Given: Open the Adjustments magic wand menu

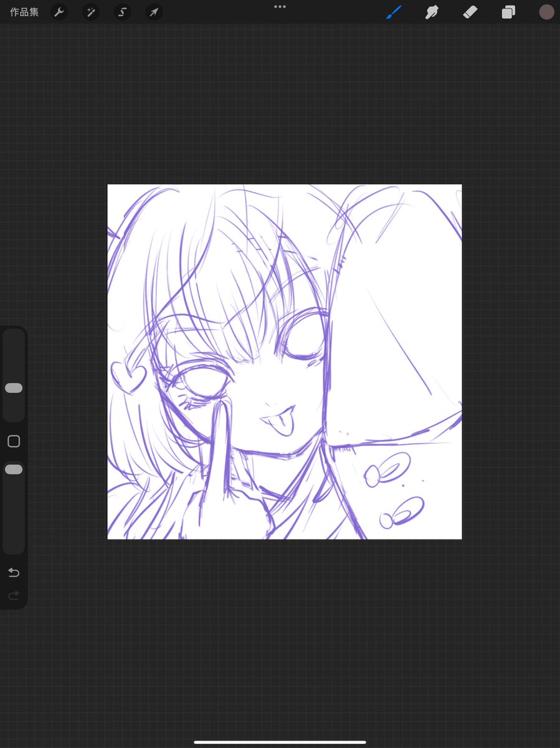Looking at the screenshot, I should click(91, 12).
